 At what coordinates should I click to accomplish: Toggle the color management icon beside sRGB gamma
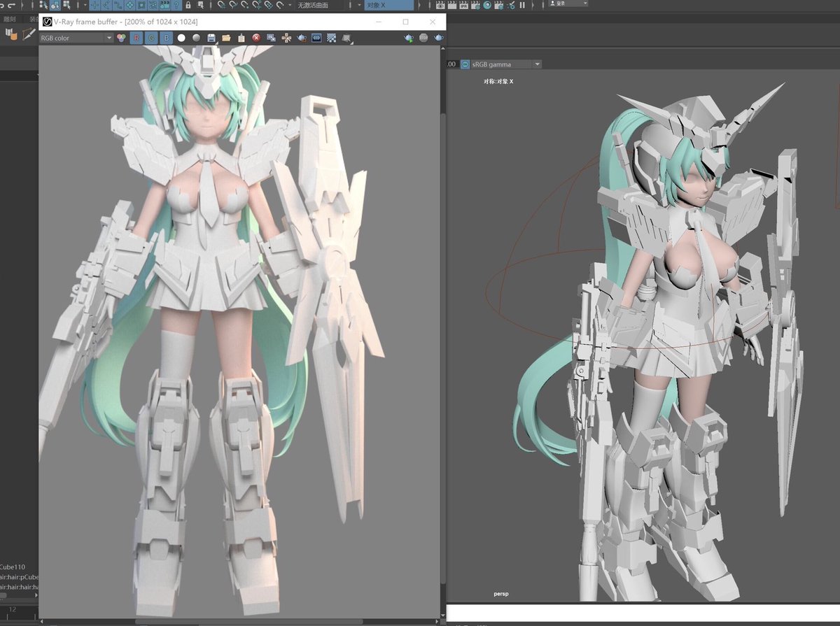(465, 64)
